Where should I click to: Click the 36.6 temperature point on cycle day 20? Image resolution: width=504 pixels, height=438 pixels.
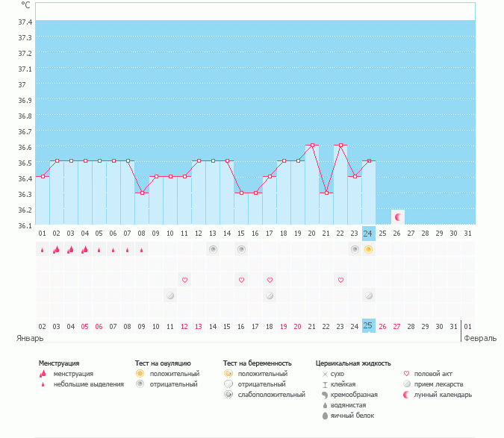tap(312, 145)
